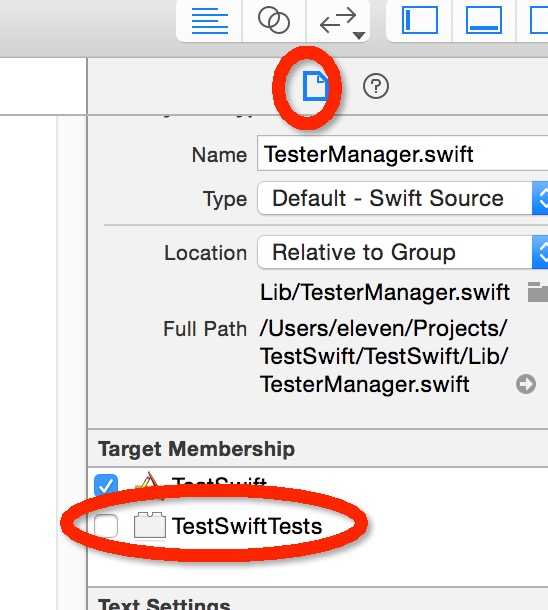The width and height of the screenshot is (548, 610).
Task: Select the TestSwiftTests target label
Action: [247, 526]
